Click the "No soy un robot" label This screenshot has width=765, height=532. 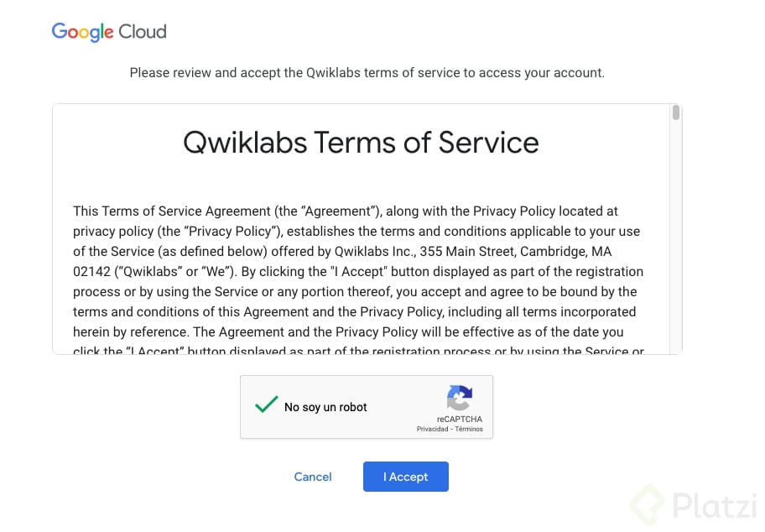[325, 407]
